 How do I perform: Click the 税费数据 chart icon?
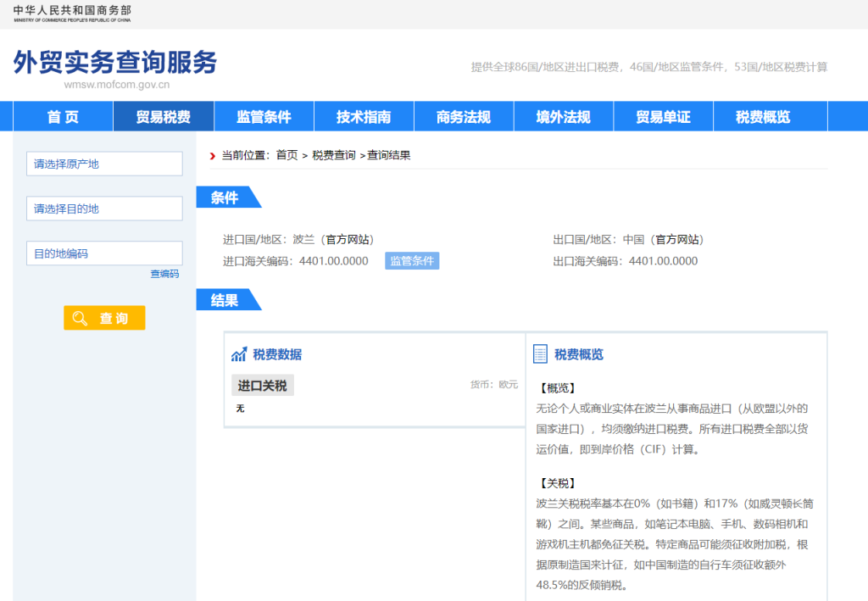point(239,354)
